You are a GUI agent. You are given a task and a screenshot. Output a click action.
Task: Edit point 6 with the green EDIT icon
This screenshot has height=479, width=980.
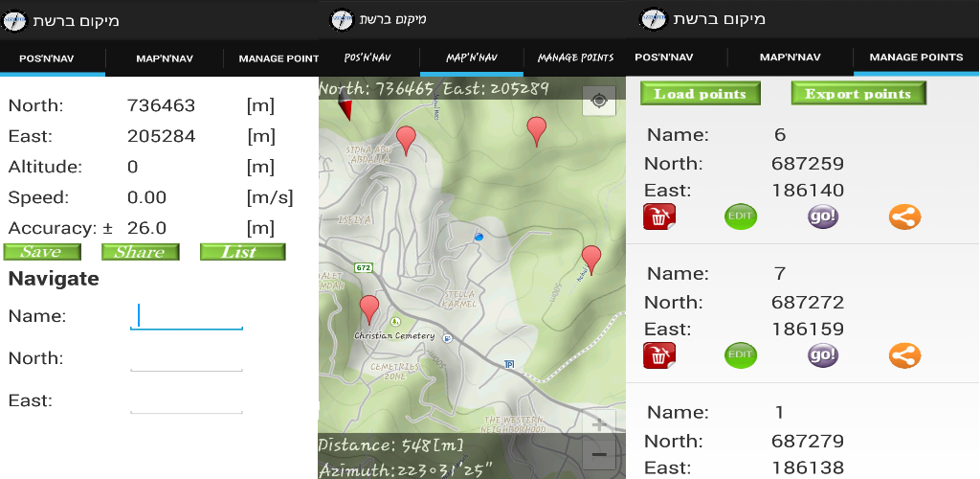(x=741, y=217)
